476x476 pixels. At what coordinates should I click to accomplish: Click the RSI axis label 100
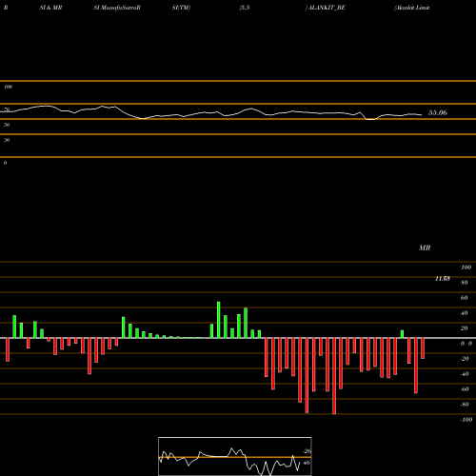tap(9, 87)
